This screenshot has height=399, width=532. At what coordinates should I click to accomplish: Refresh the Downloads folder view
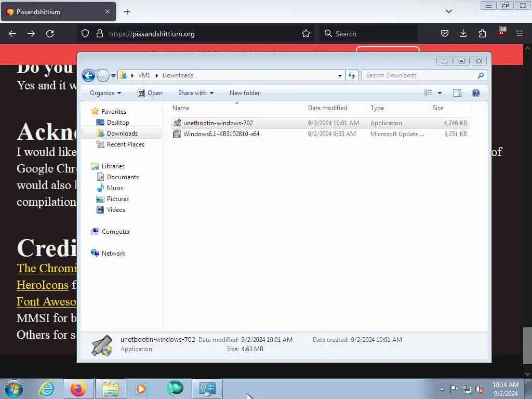(352, 76)
